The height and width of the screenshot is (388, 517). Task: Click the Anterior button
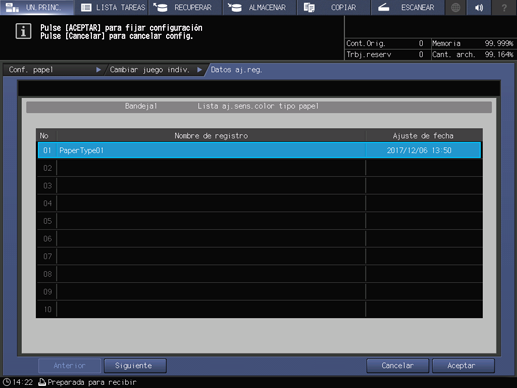coord(69,366)
